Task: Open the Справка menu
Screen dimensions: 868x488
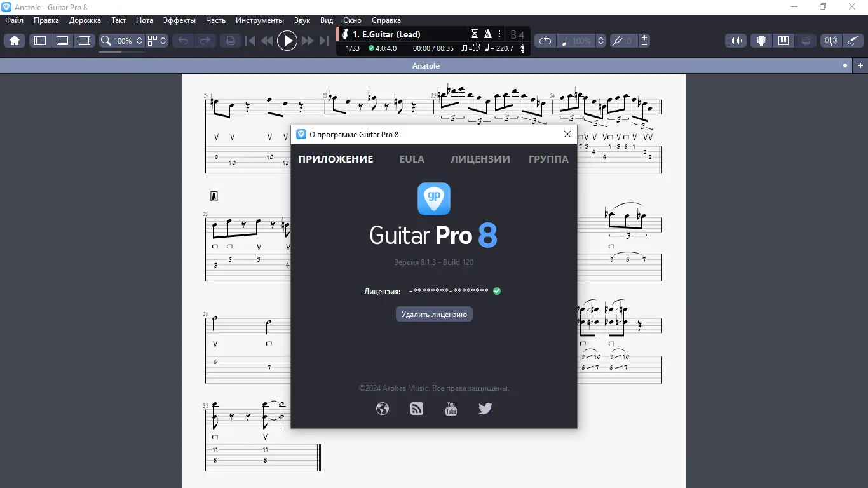Action: (386, 20)
